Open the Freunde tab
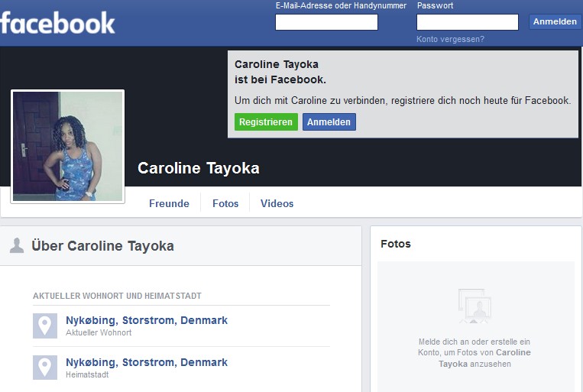Screen dimensions: 583x392 click(x=169, y=203)
